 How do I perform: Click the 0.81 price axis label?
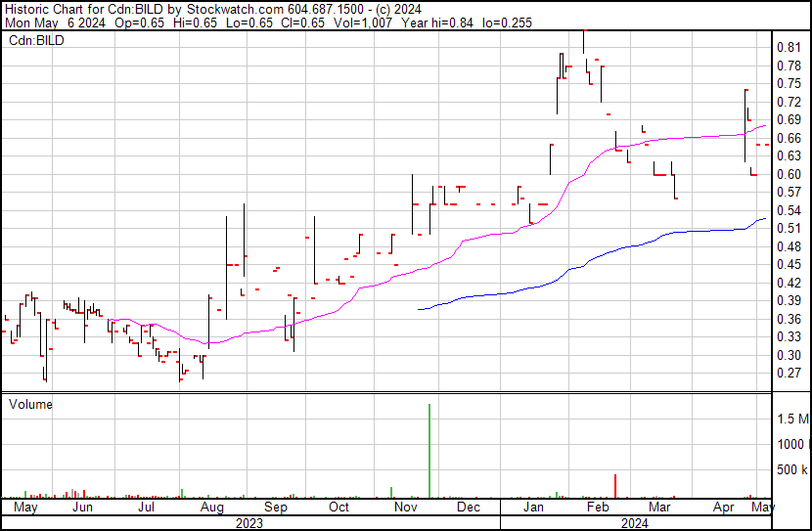789,48
